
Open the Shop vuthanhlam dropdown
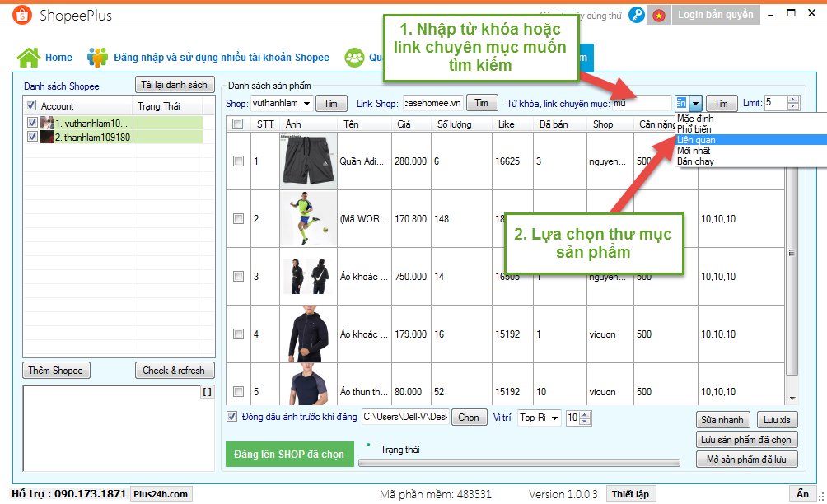pyautogui.click(x=306, y=103)
